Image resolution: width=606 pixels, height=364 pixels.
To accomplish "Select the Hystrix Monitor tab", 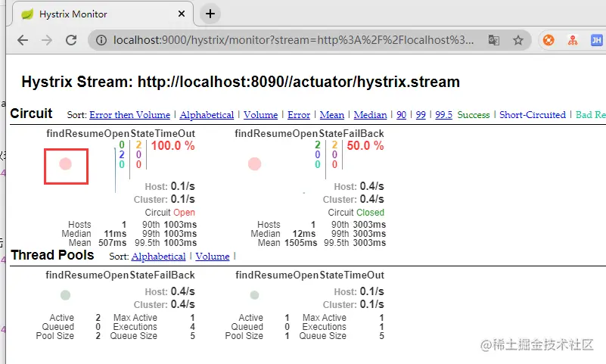I will click(x=102, y=14).
